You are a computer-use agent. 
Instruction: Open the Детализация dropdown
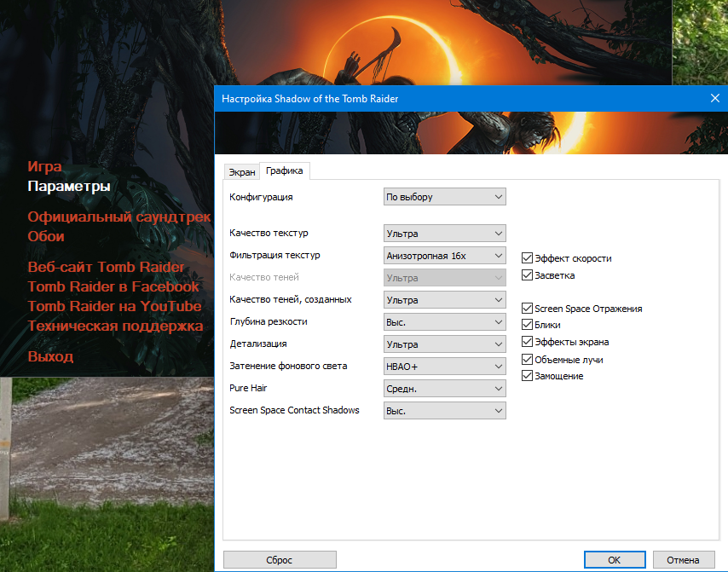pos(444,344)
